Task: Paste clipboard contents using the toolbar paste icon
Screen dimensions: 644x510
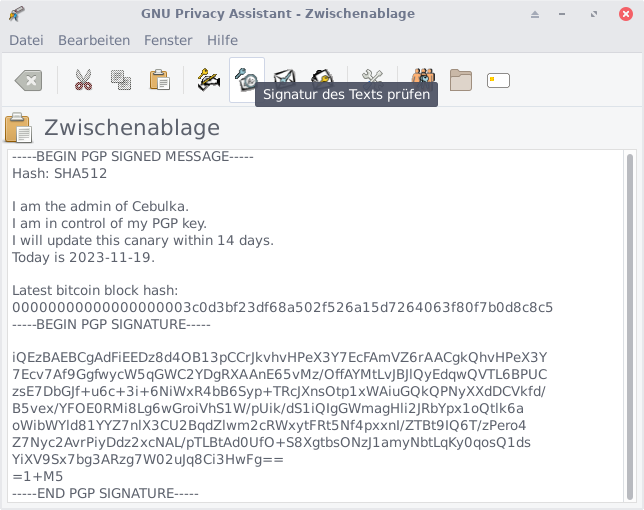Action: (159, 81)
